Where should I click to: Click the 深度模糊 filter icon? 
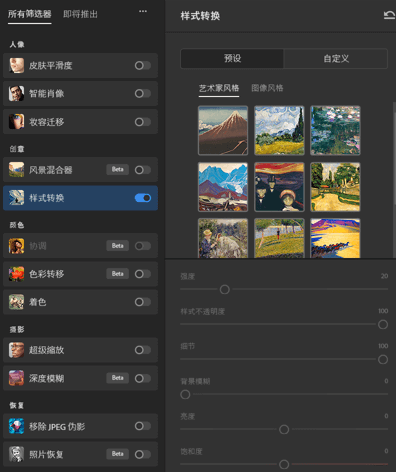click(16, 378)
